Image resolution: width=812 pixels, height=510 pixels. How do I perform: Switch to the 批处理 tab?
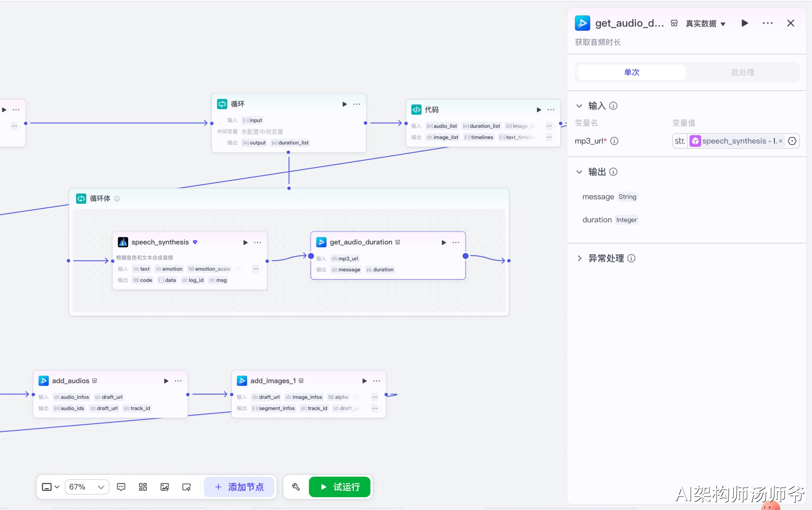(742, 72)
